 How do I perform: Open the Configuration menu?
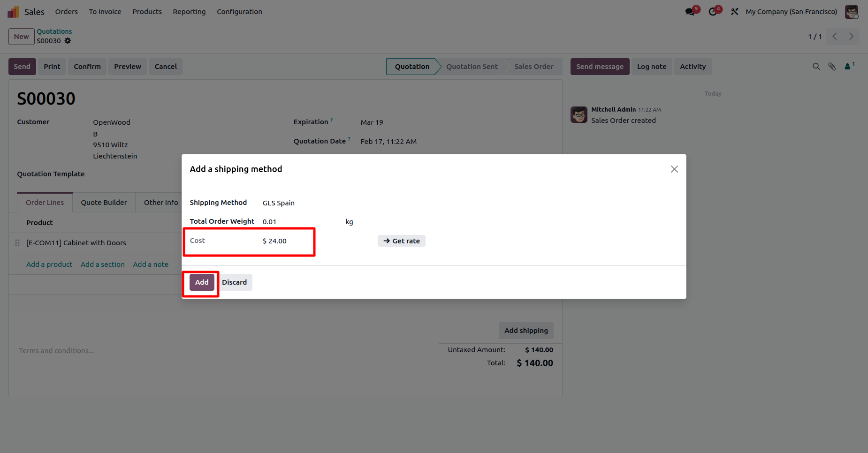[239, 12]
